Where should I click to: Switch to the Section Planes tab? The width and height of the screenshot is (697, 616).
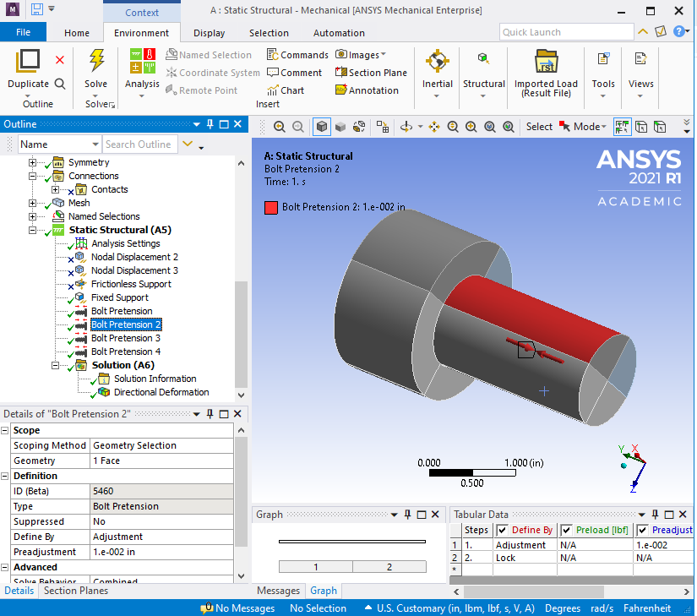(x=76, y=591)
